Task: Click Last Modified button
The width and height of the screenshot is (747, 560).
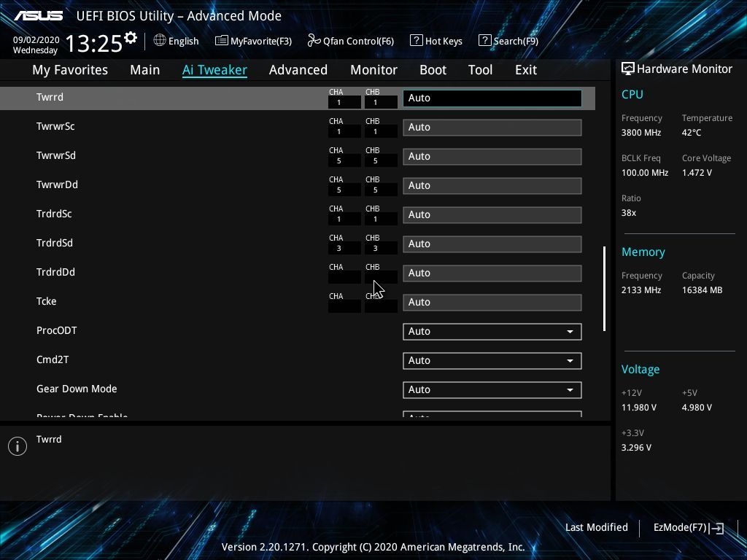Action: [x=597, y=528]
